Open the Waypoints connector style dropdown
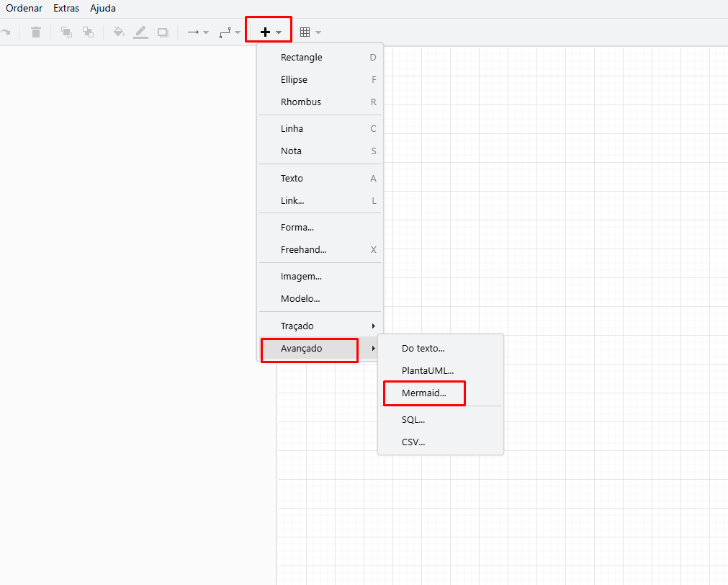The width and height of the screenshot is (728, 585). tap(230, 32)
